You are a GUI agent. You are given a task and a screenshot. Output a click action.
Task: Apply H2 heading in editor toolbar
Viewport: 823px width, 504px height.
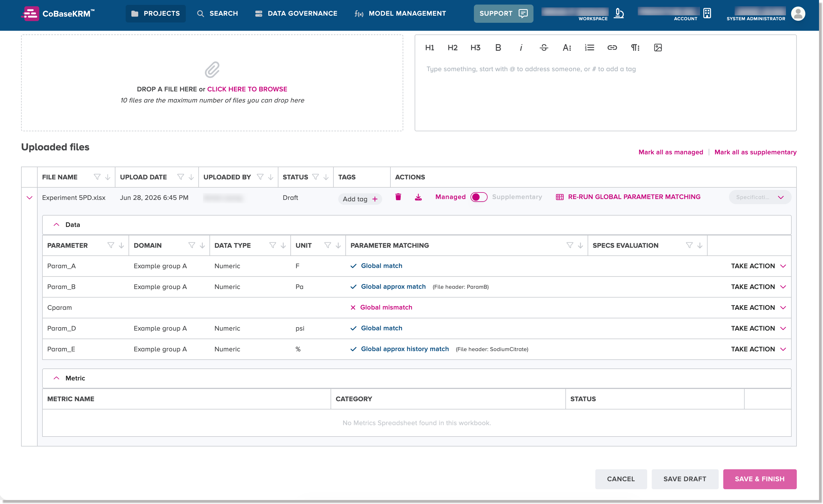[x=452, y=48]
